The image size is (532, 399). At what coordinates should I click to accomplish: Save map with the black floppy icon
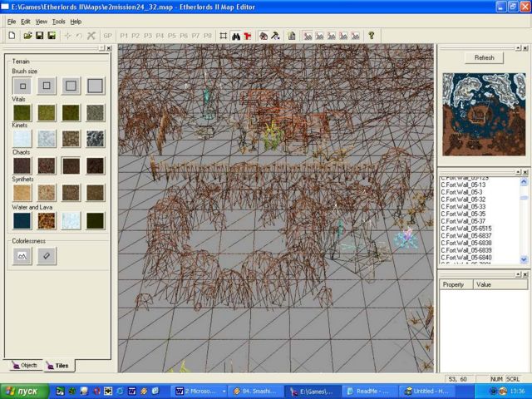pyautogui.click(x=40, y=36)
